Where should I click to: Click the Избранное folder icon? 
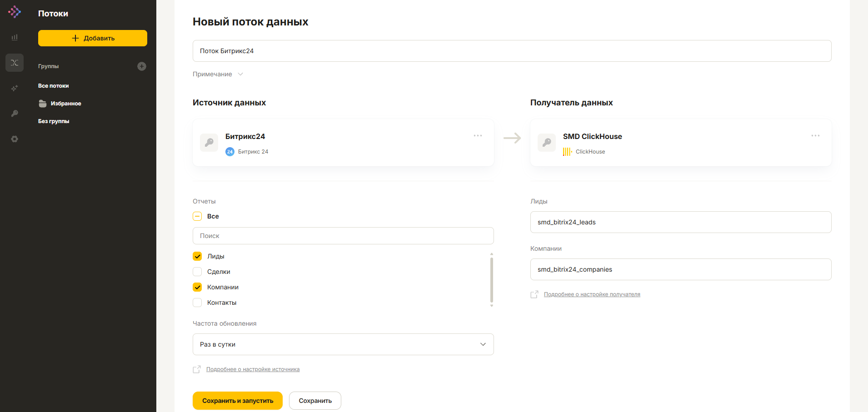(43, 104)
